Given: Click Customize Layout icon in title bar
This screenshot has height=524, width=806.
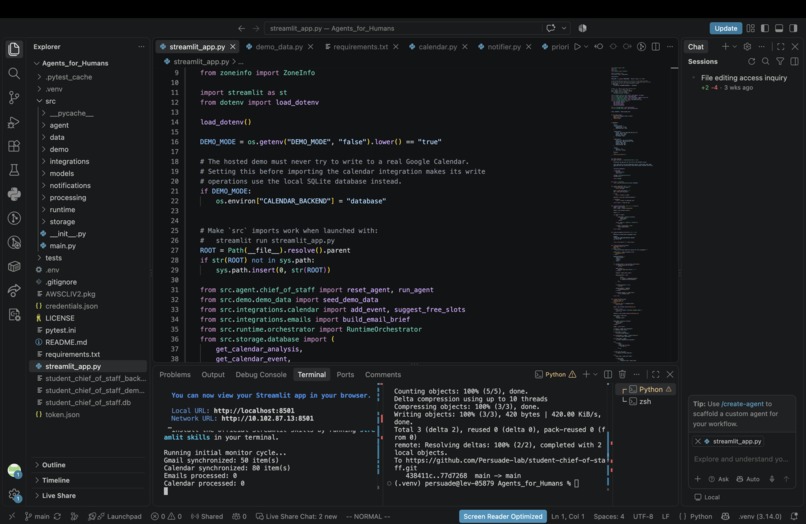Looking at the screenshot, I should (x=751, y=28).
